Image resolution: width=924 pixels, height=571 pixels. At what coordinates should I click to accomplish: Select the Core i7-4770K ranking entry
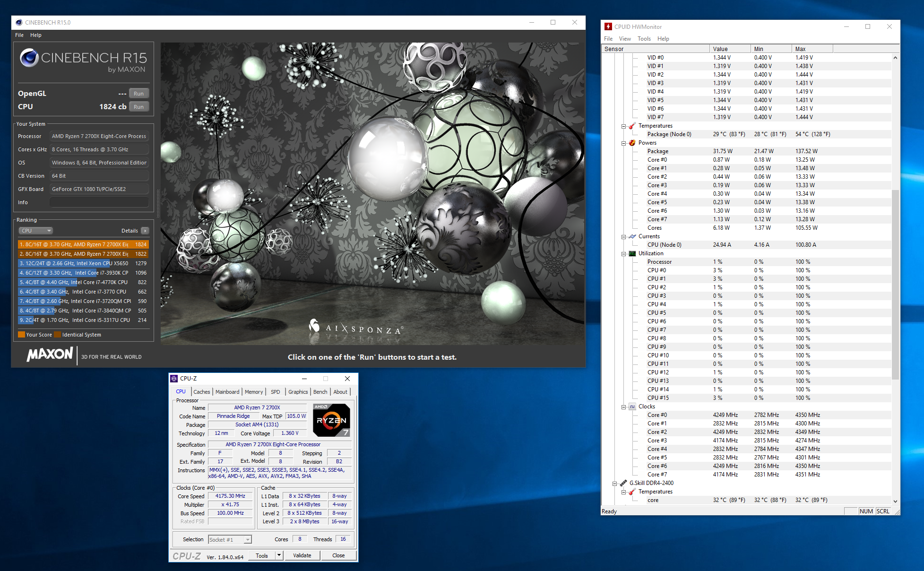click(83, 282)
